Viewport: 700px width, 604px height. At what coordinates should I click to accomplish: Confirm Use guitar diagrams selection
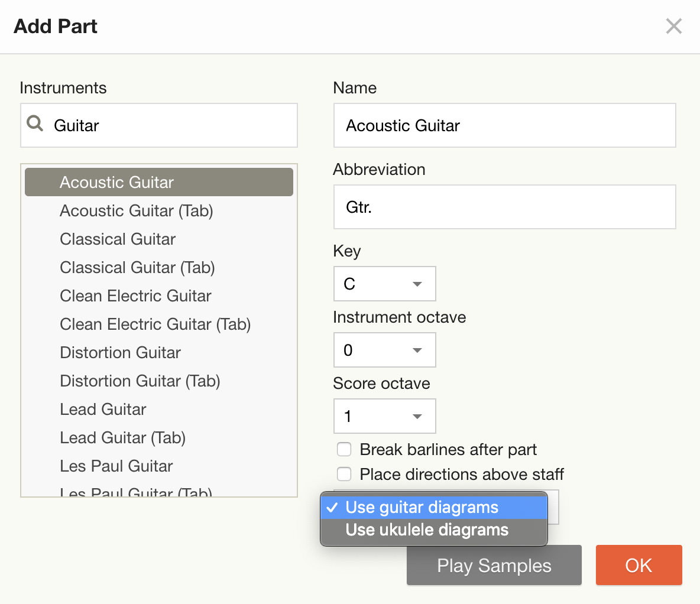pyautogui.click(x=422, y=507)
